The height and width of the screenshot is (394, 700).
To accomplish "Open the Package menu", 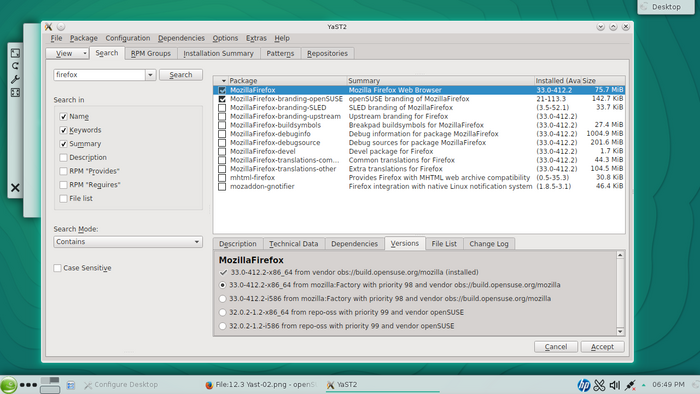I will [83, 38].
